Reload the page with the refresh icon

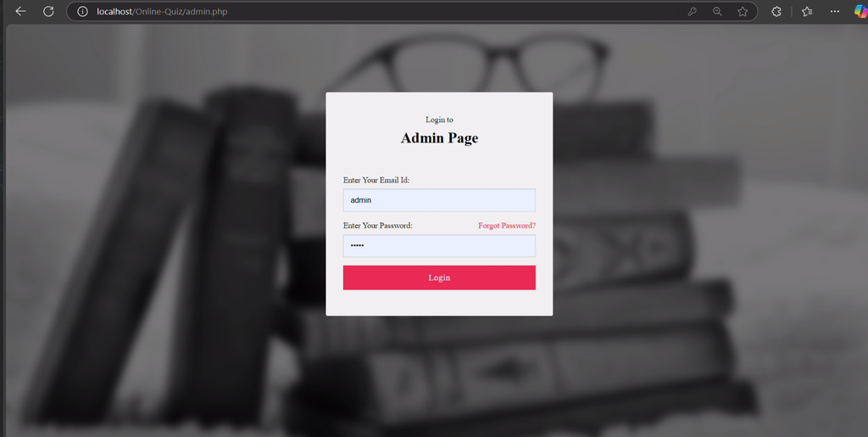[48, 11]
